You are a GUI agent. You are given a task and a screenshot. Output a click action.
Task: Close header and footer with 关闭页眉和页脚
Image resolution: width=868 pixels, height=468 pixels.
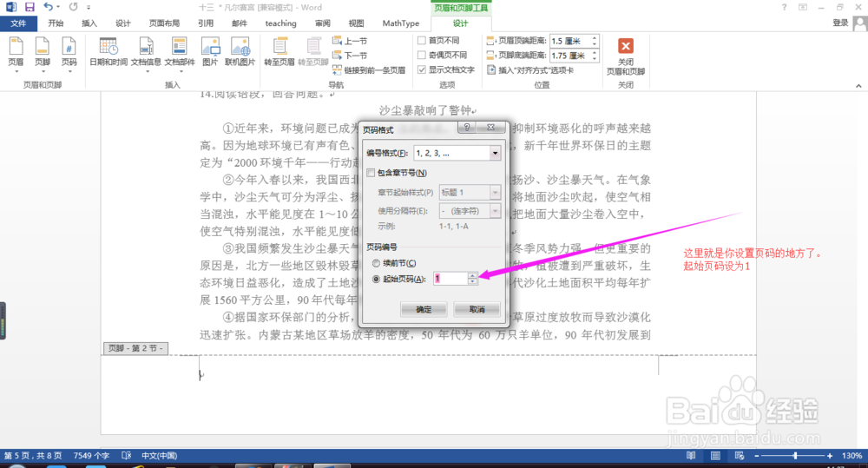[626, 56]
